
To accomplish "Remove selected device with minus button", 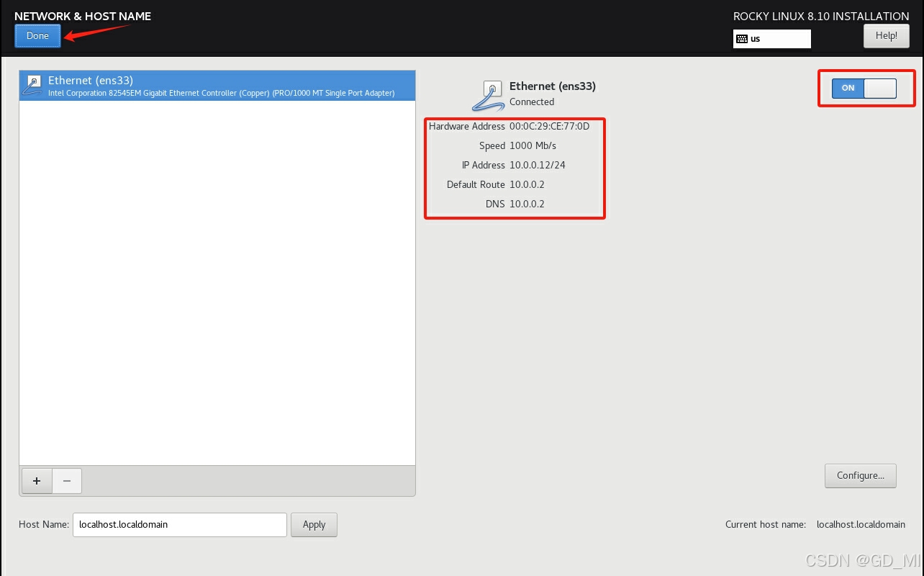I will click(x=67, y=481).
